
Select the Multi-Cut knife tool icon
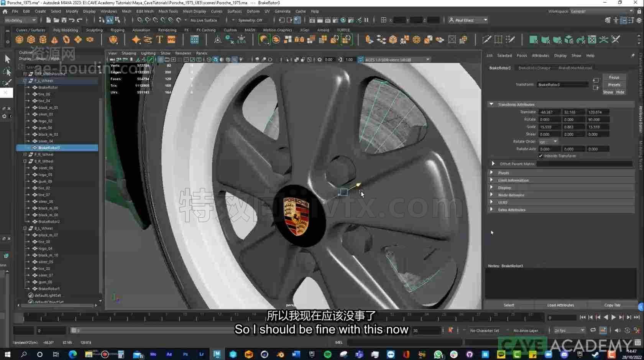tap(486, 39)
